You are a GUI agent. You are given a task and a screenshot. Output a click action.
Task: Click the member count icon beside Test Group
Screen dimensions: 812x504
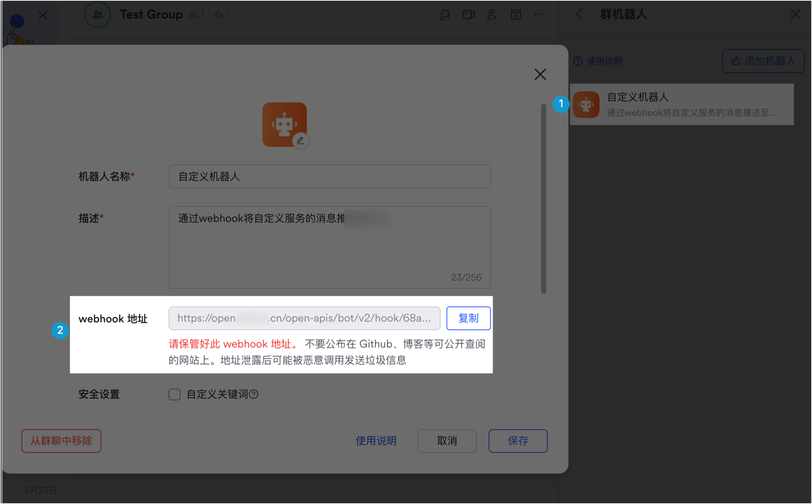point(193,14)
